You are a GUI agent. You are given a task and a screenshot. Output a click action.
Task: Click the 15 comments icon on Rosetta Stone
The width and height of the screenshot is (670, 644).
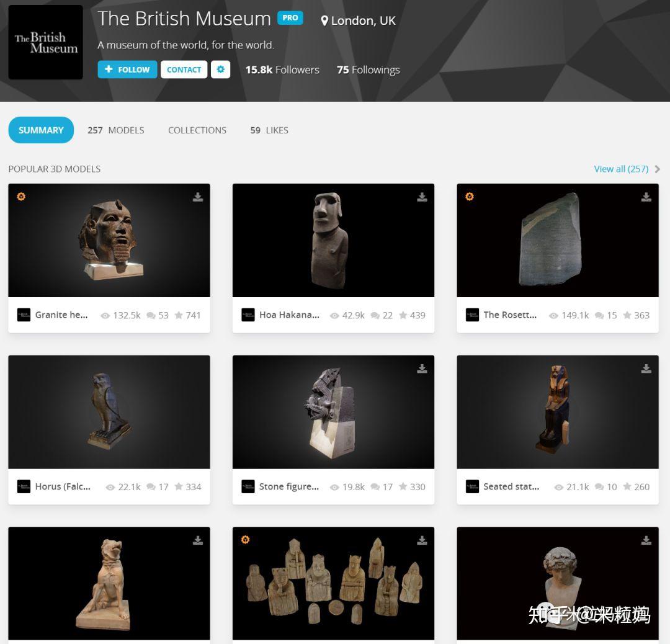coord(599,315)
